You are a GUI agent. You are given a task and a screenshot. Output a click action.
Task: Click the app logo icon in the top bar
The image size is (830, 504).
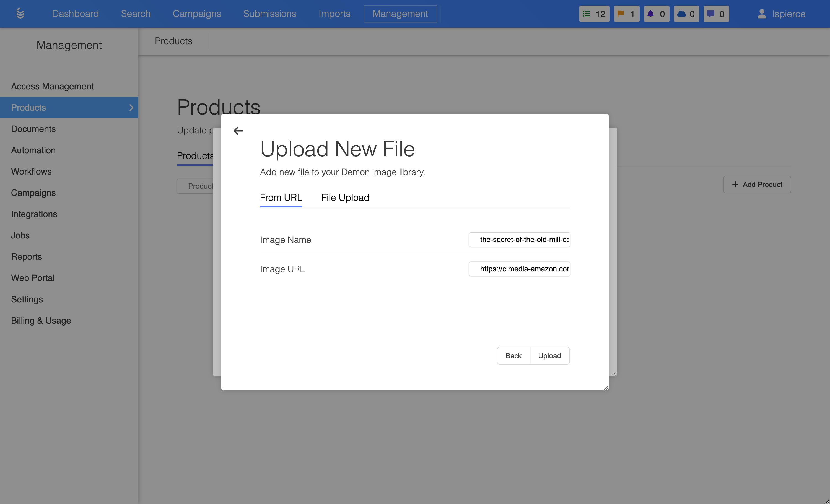20,14
